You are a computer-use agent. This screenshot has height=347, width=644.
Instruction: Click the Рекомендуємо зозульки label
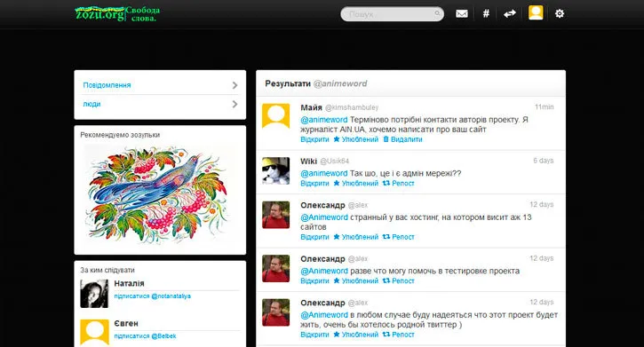(120, 135)
